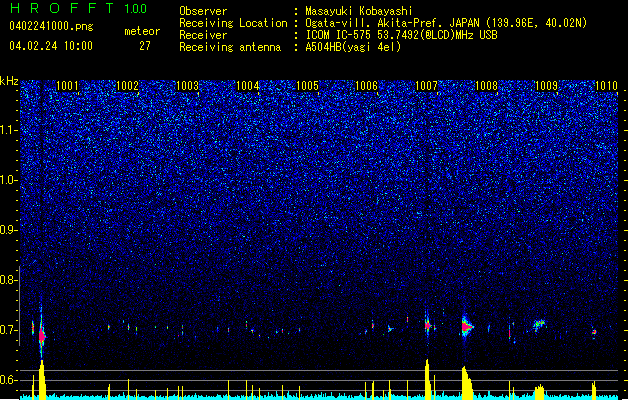Click the 1001 time marker
The width and height of the screenshot is (629, 400).
(x=67, y=86)
